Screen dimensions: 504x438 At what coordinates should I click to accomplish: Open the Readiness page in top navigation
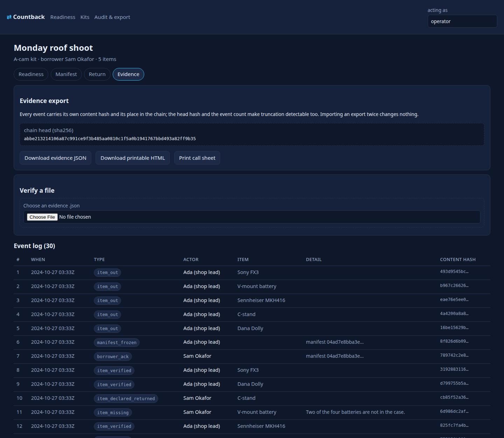coord(63,17)
